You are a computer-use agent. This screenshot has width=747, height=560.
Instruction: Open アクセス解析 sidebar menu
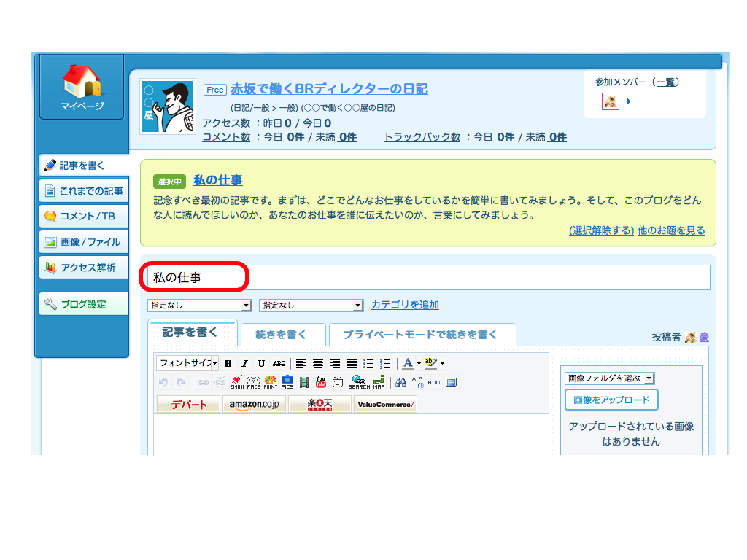click(84, 268)
